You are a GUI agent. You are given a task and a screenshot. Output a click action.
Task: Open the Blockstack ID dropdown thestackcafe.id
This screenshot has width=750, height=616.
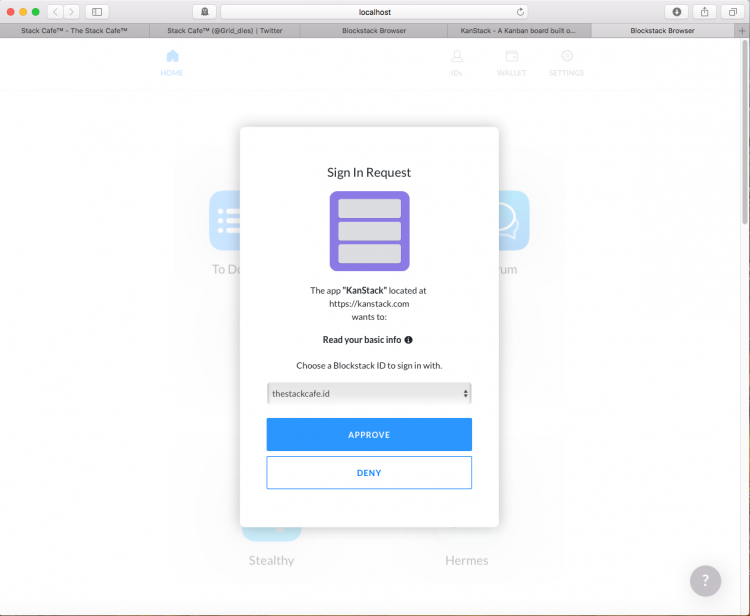(369, 393)
